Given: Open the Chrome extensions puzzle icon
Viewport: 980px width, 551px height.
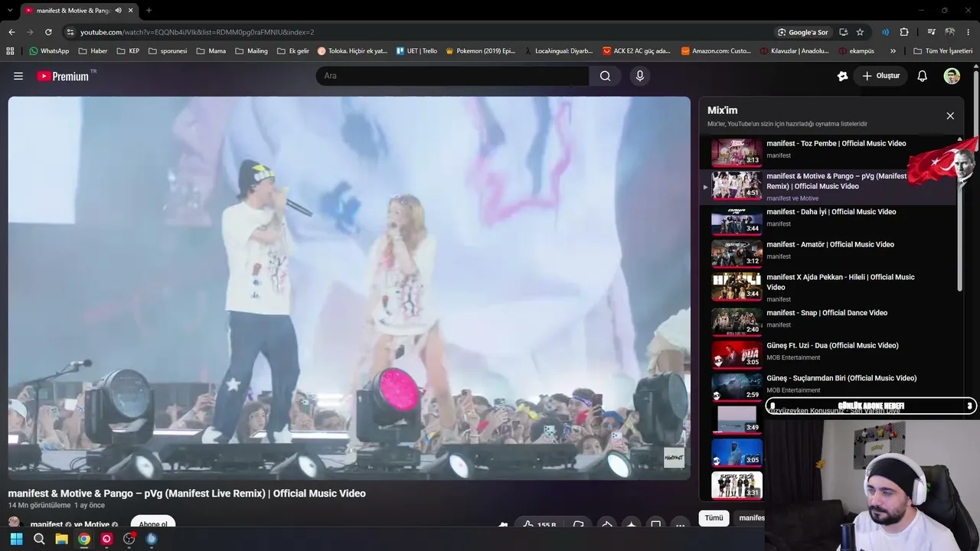Looking at the screenshot, I should [x=904, y=32].
